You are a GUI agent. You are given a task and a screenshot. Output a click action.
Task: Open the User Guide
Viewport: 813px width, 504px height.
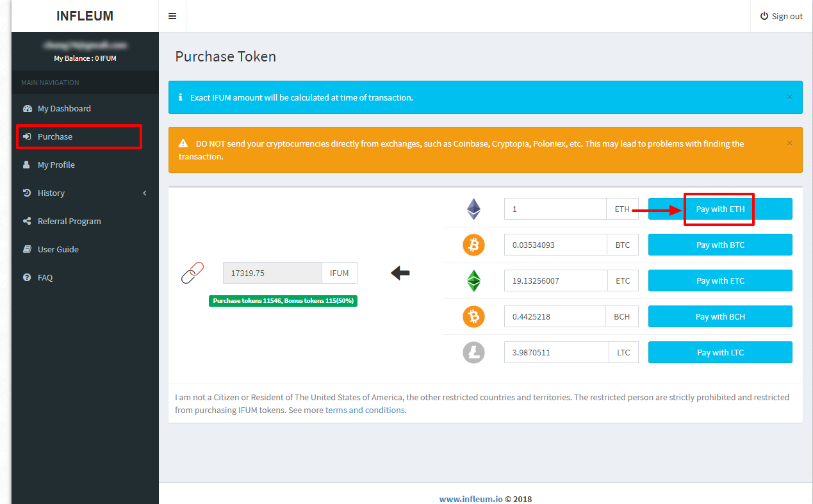coord(85,249)
